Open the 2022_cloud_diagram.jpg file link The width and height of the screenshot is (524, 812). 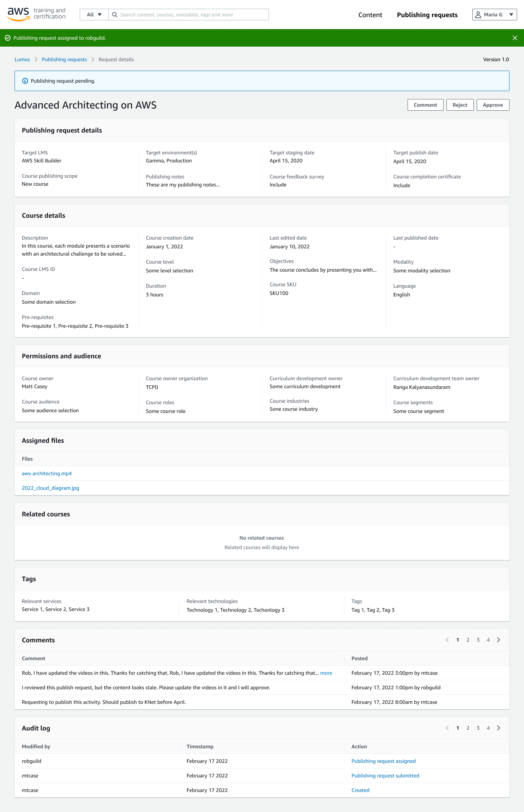coord(50,488)
